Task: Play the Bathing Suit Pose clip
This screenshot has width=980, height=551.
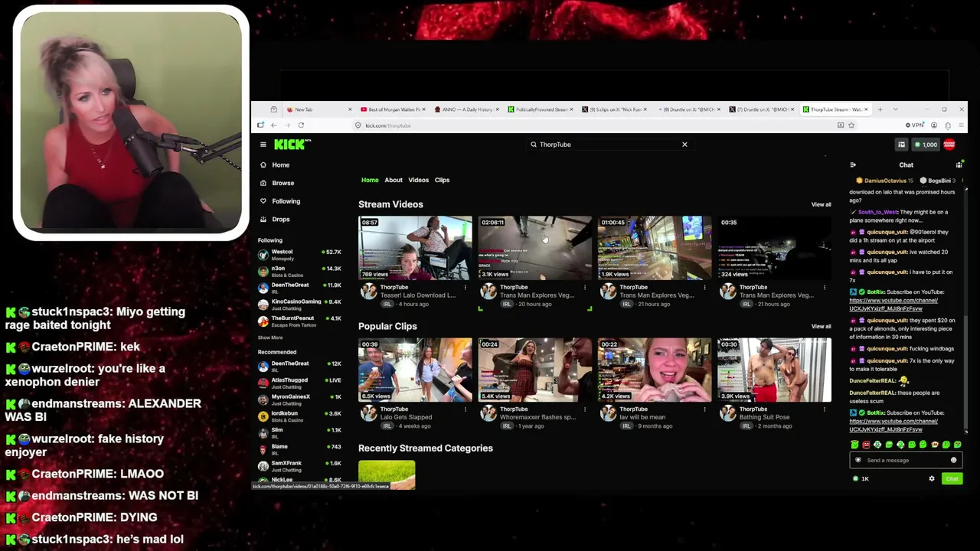Action: pyautogui.click(x=774, y=370)
